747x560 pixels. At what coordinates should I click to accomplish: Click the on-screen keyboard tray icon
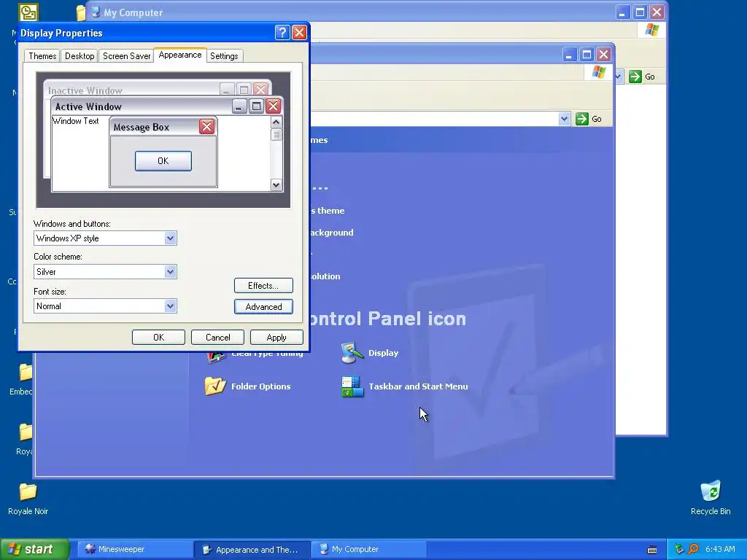tap(652, 550)
